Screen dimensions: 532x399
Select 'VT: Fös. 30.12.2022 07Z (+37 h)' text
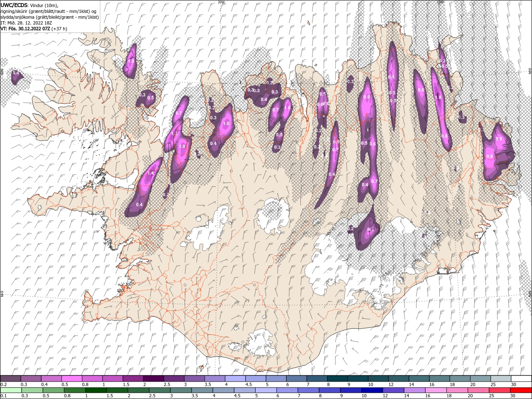pyautogui.click(x=34, y=29)
